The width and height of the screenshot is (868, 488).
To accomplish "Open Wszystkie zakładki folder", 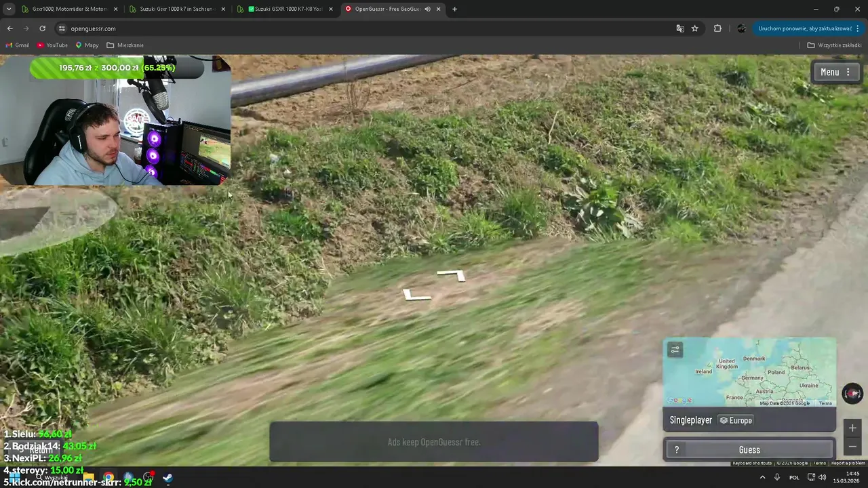I will 834,45.
